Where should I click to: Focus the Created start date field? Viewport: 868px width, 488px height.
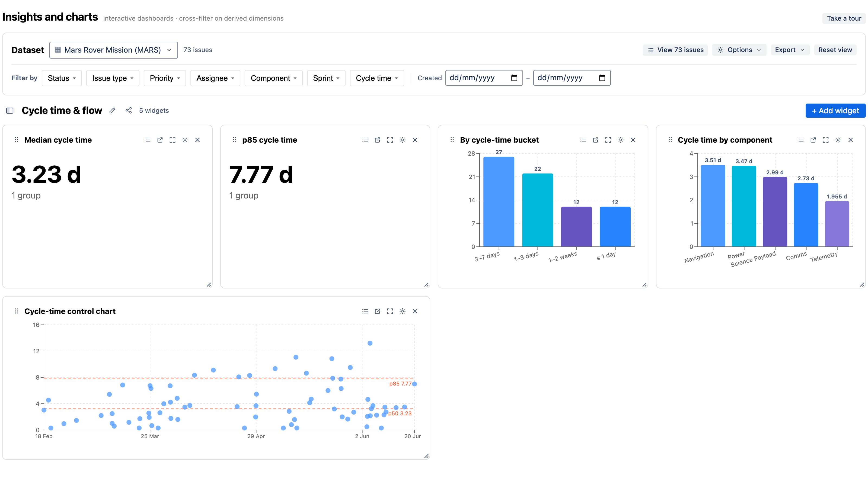coord(484,78)
